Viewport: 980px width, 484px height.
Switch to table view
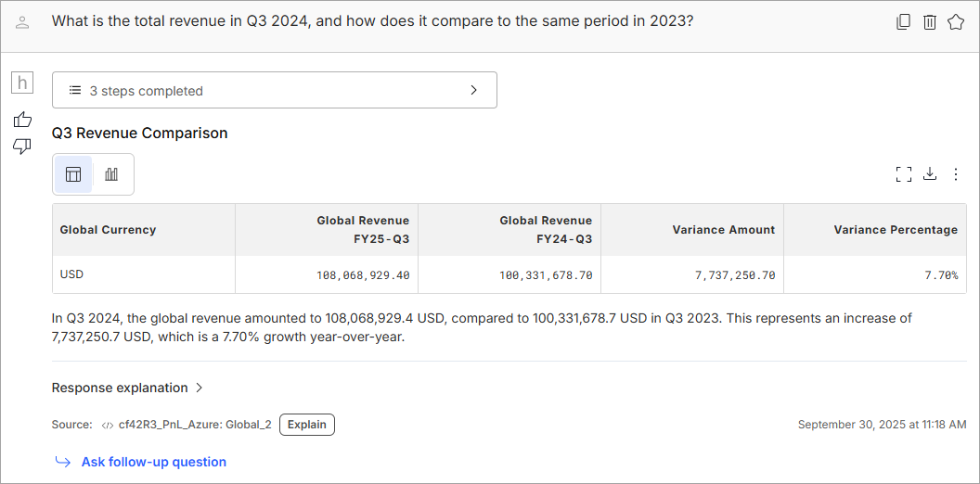coord(73,174)
